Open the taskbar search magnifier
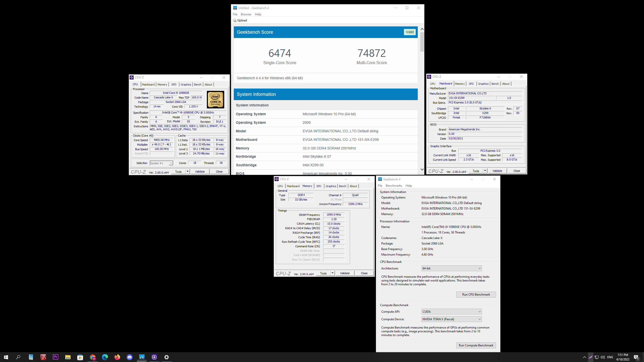Viewport: 644px width, 362px height. point(18,357)
